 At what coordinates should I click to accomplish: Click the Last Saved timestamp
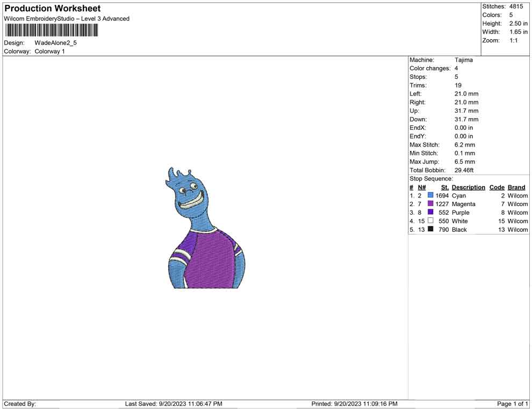tap(174, 404)
